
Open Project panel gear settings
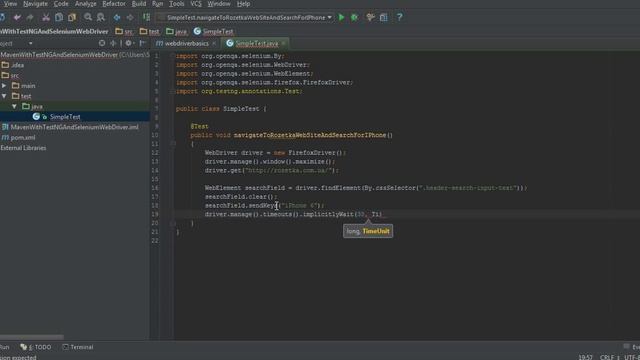[129, 43]
